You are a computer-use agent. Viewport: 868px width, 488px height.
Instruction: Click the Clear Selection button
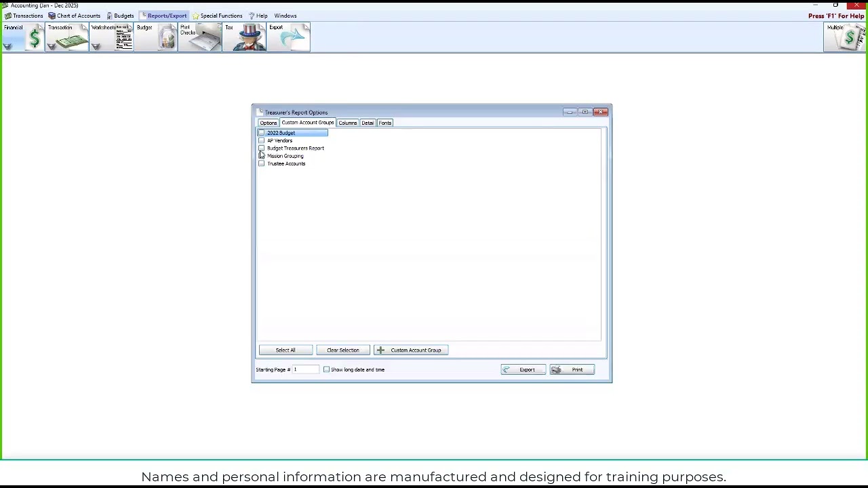(x=343, y=350)
